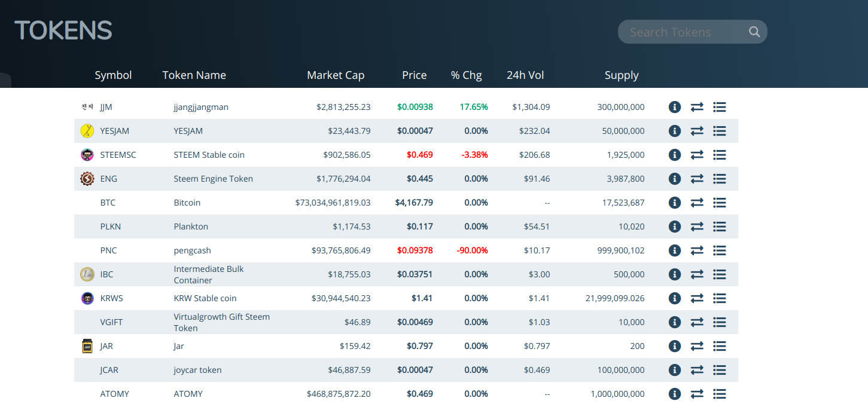
Task: Click Bitcoin price $4,167.79
Action: click(x=414, y=203)
